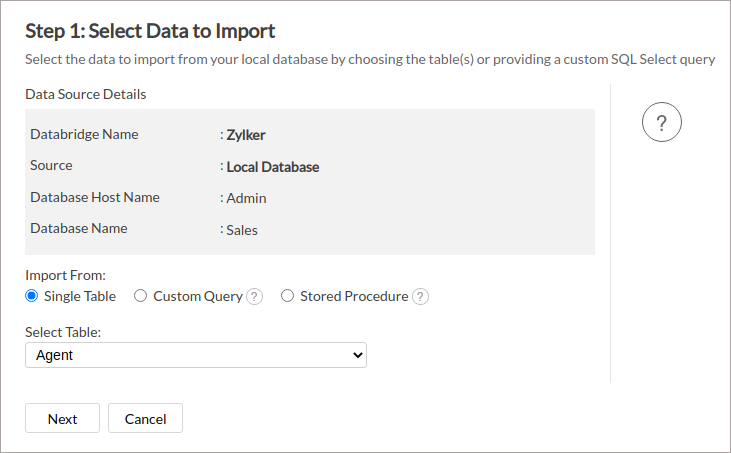
Task: Expand the Select Table dropdown showing Agent
Action: tap(196, 355)
